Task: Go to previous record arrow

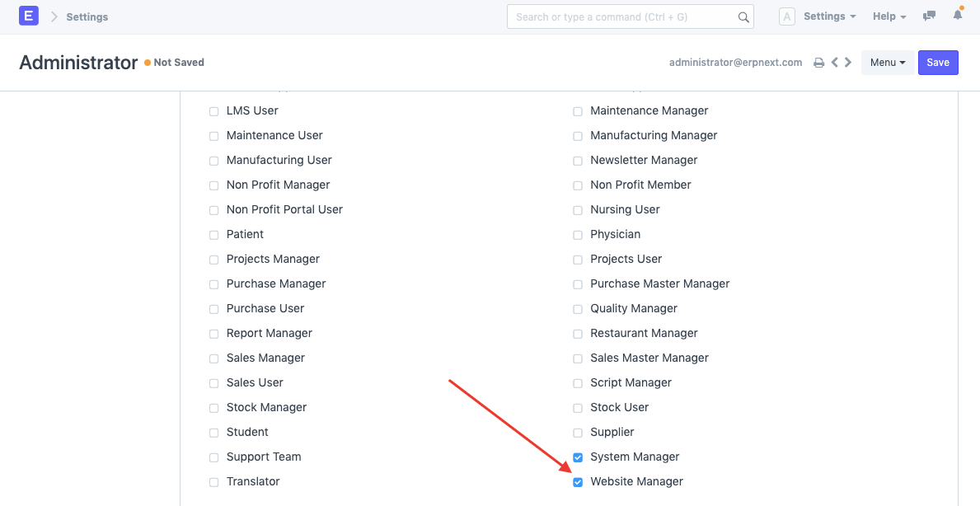Action: (835, 63)
